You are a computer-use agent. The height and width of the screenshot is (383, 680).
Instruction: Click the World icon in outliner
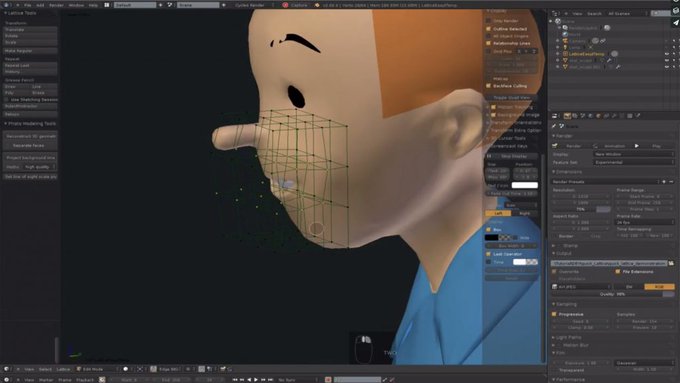[565, 34]
